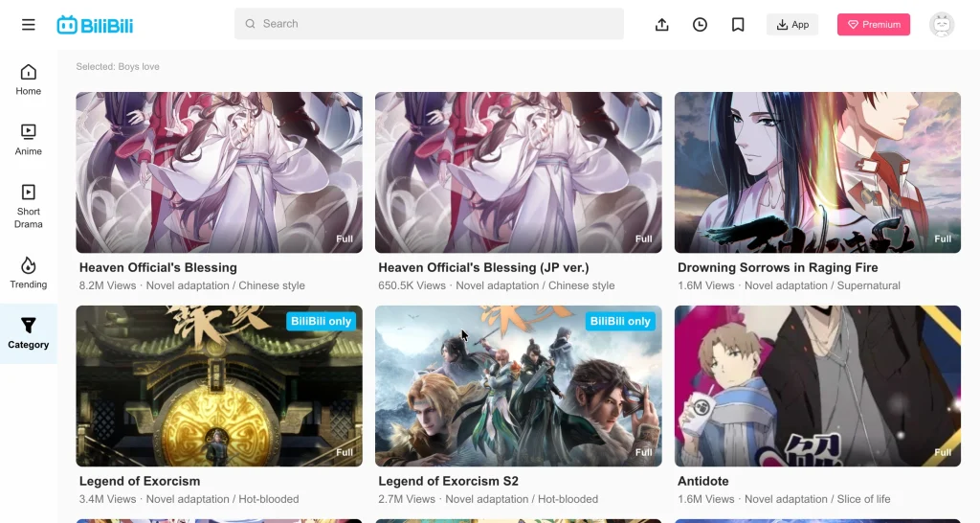This screenshot has width=980, height=523.
Task: Click 'Full' badge on Drowning Sorrows thumbnail
Action: (x=943, y=239)
